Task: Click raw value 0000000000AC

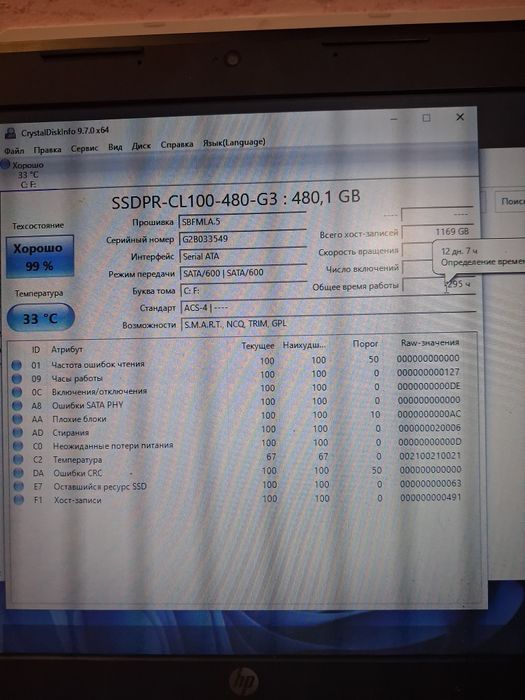Action: pyautogui.click(x=429, y=414)
